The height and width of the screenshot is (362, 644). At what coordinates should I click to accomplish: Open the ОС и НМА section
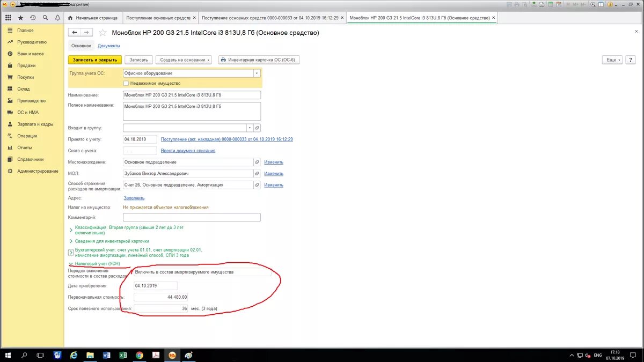pyautogui.click(x=28, y=112)
